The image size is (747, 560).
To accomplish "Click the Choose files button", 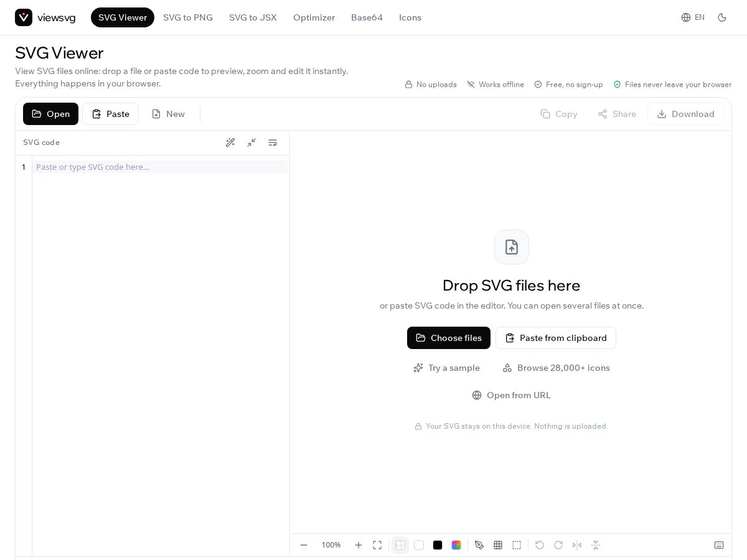I will click(449, 338).
